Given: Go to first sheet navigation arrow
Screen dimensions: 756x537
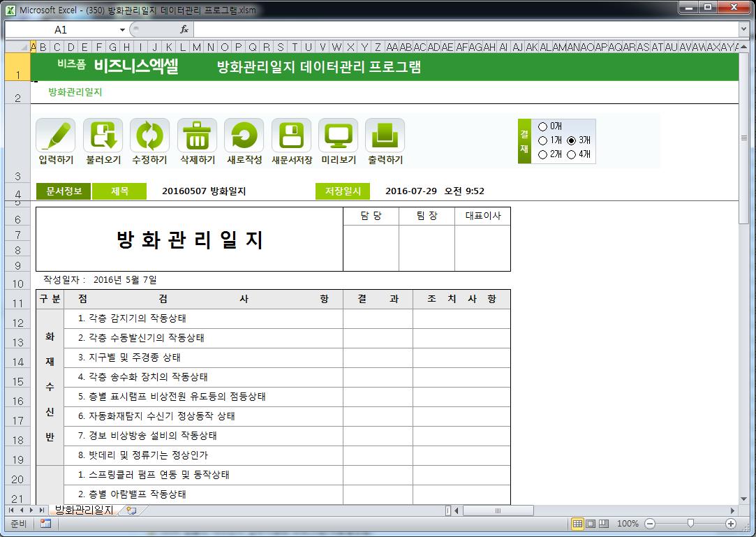Looking at the screenshot, I should 11,510.
